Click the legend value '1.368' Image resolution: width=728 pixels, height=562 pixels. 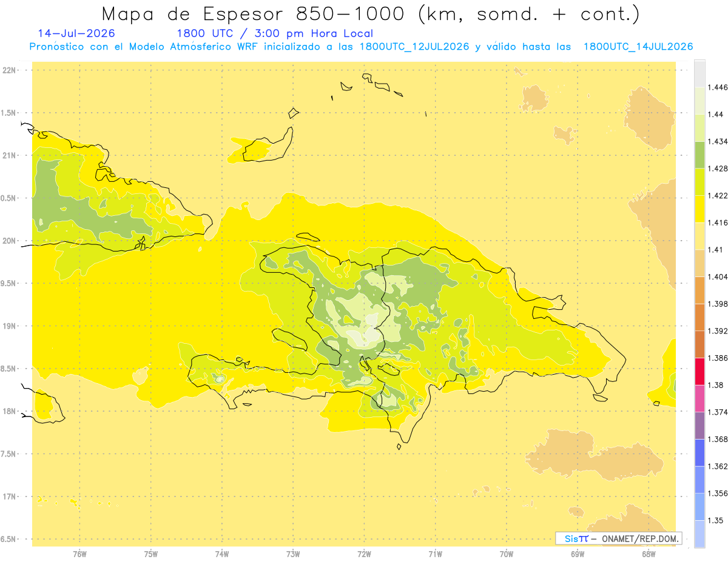coord(717,439)
